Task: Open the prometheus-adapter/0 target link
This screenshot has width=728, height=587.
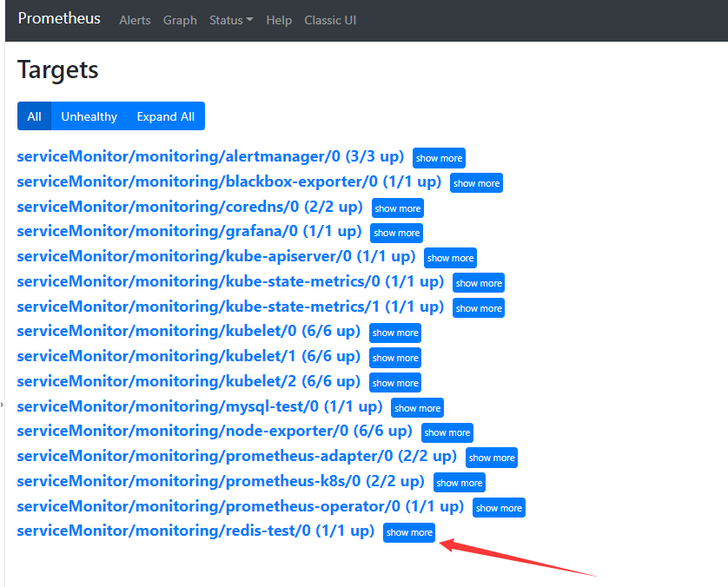Action: click(x=237, y=456)
